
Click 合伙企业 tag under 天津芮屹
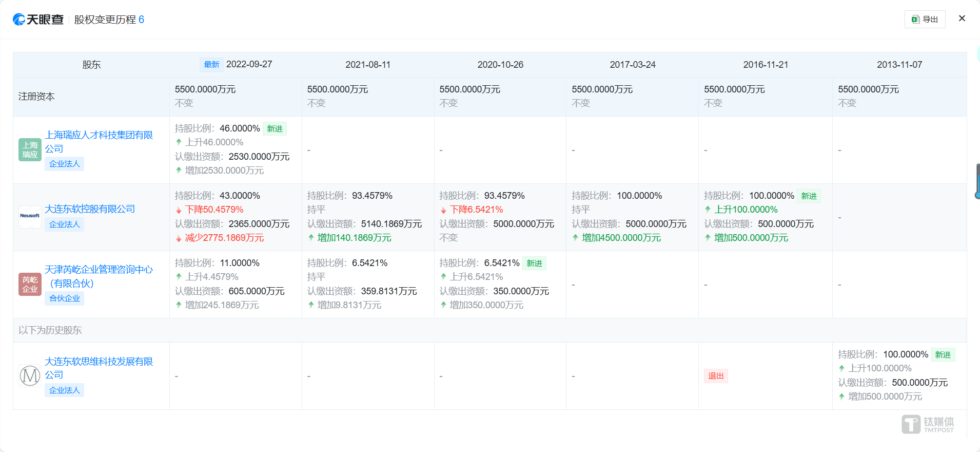[x=64, y=298]
